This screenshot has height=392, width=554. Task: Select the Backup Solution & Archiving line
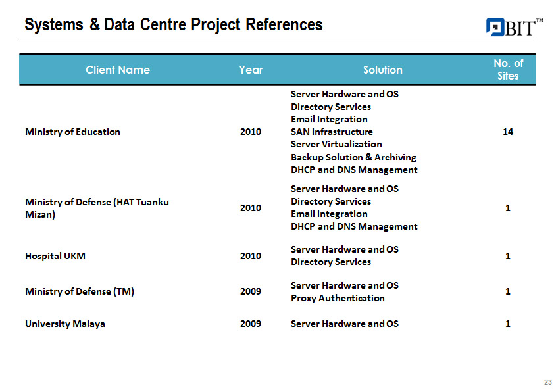pos(353,157)
